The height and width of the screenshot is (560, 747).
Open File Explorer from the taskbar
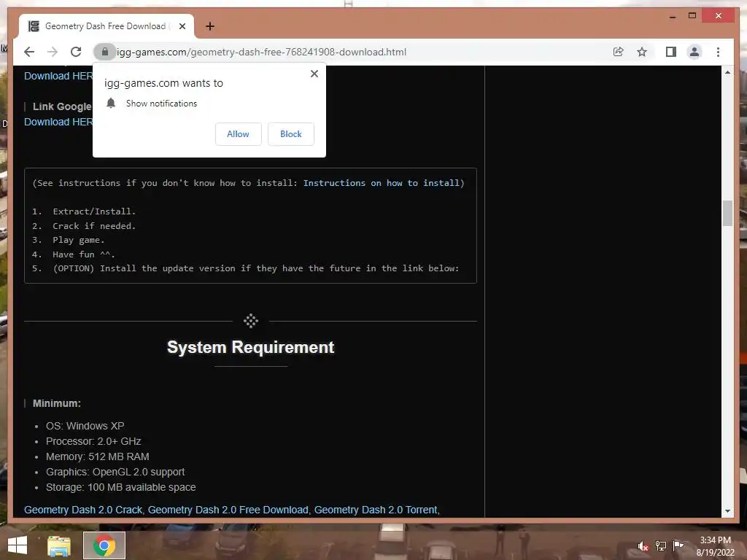[58, 545]
